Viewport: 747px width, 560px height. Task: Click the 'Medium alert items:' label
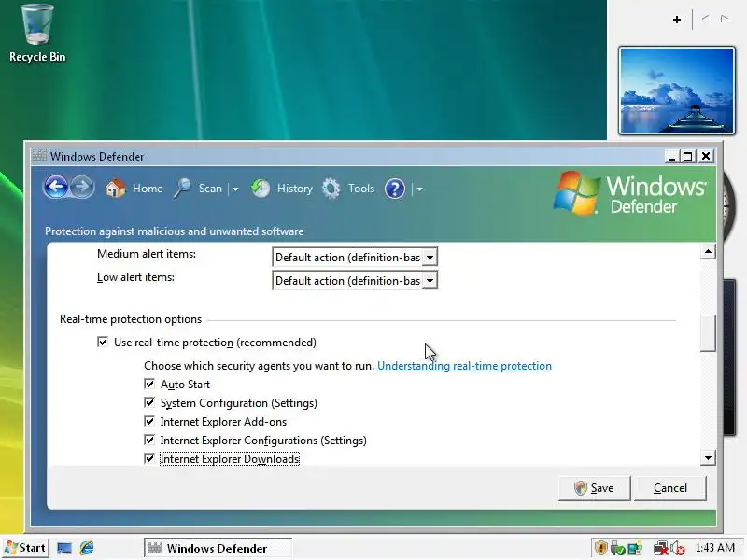coord(147,254)
